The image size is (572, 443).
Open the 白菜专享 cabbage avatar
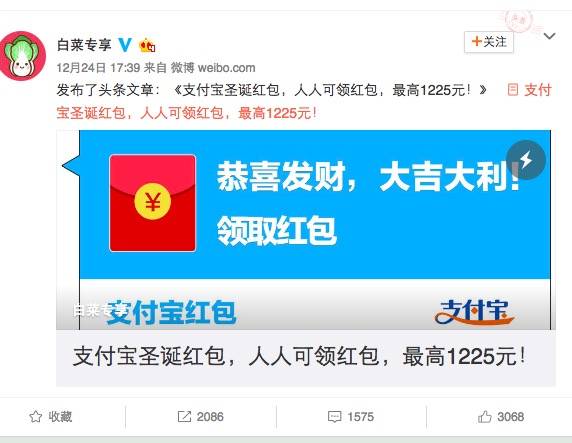click(23, 55)
